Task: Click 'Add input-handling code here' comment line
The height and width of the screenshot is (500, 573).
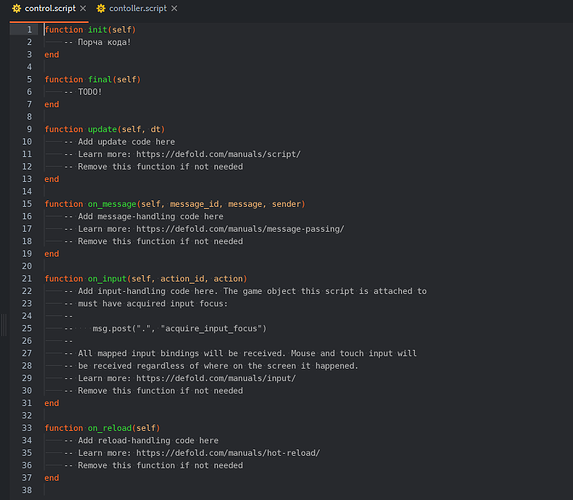Action: (245, 291)
